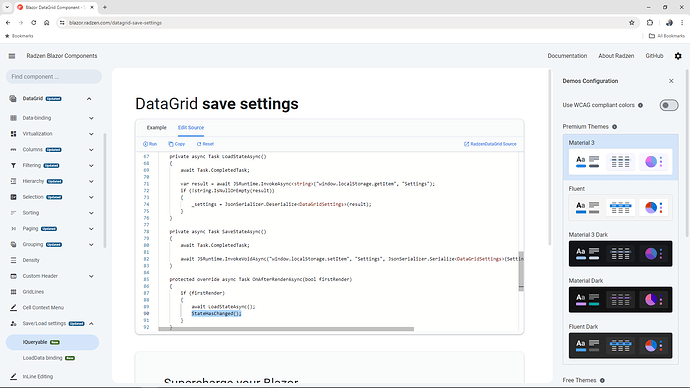690x388 pixels.
Task: Open the browser extensions icon
Action: tap(650, 23)
